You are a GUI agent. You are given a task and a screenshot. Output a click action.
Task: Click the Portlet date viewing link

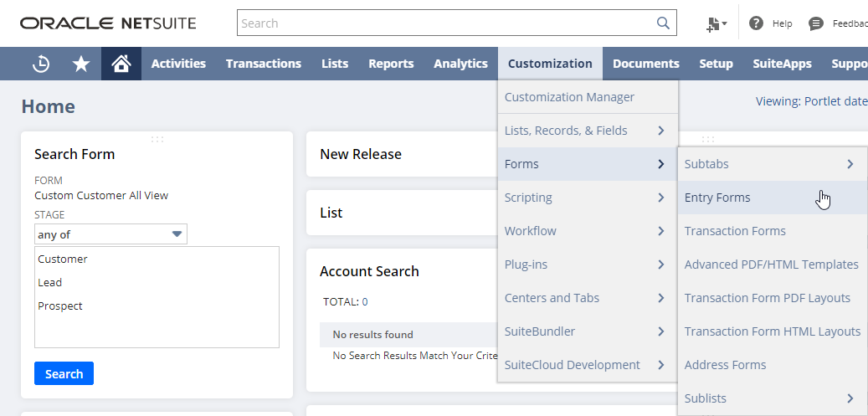point(835,101)
